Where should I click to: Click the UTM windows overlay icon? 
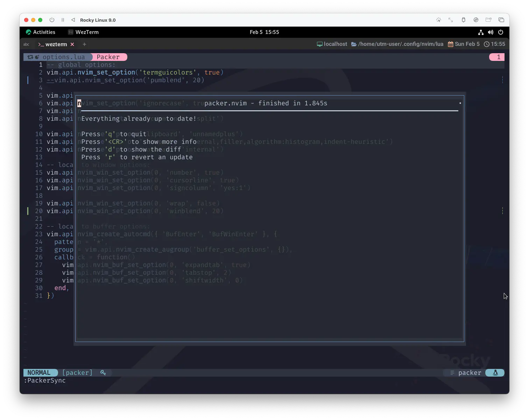(501, 20)
